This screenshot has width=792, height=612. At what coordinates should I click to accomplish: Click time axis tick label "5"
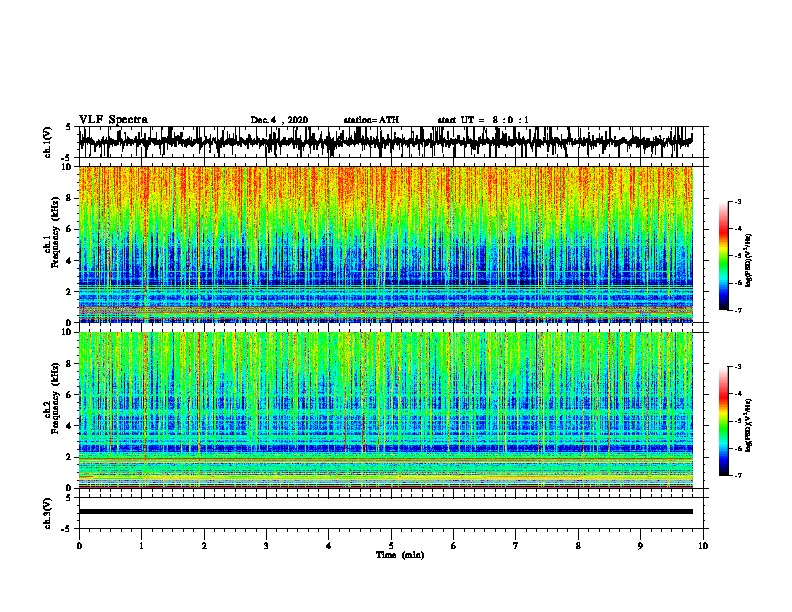point(391,546)
